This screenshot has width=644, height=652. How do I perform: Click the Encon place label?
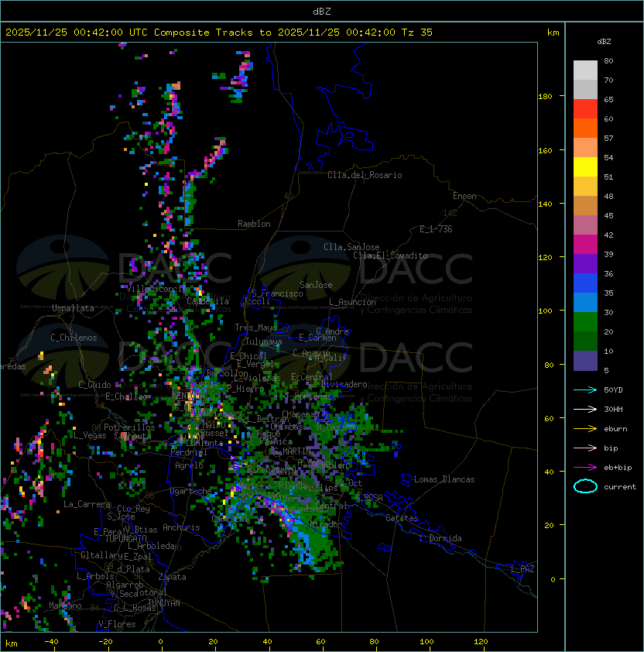point(464,196)
